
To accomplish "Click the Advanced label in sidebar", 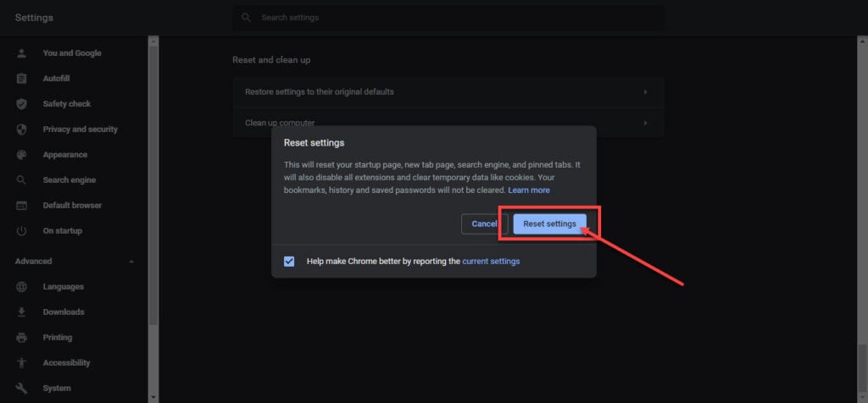I will point(33,262).
